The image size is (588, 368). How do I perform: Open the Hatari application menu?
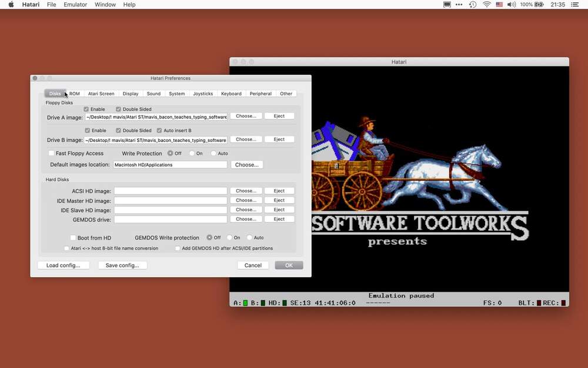tap(31, 5)
